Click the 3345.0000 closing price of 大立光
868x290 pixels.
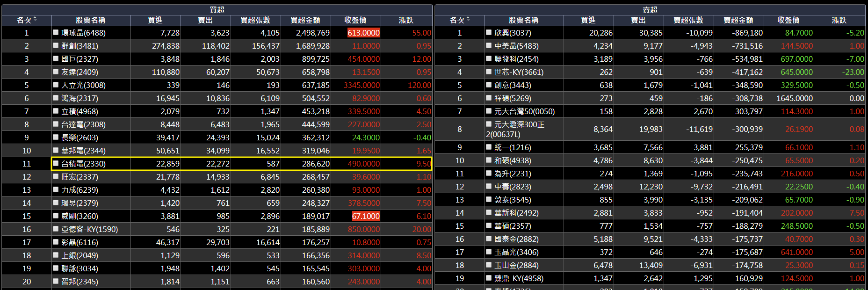tap(362, 85)
